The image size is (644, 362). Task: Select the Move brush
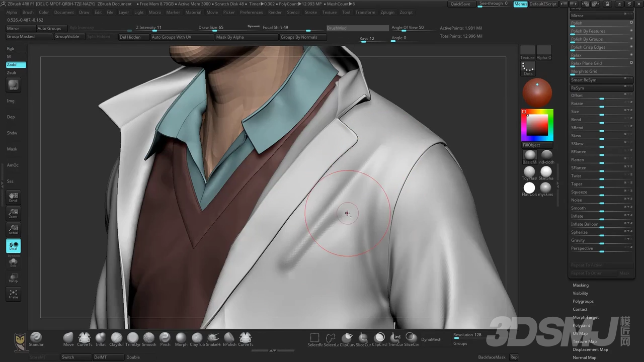click(68, 339)
